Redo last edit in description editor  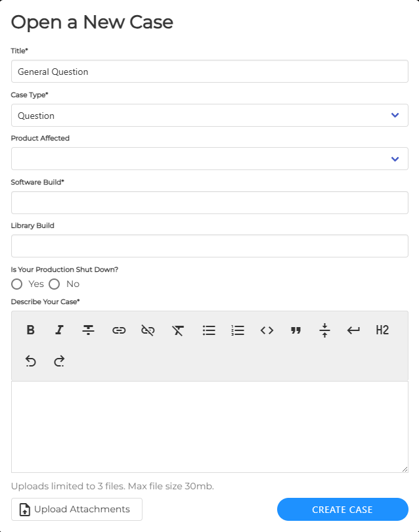click(x=59, y=361)
